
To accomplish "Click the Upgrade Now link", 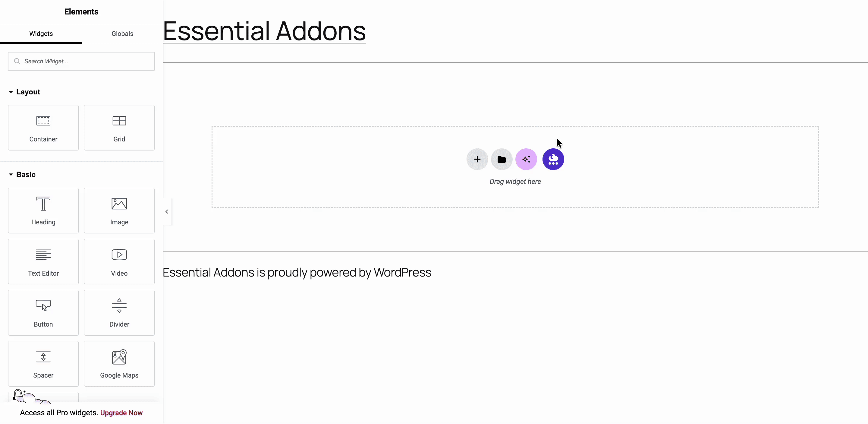I will pos(121,413).
